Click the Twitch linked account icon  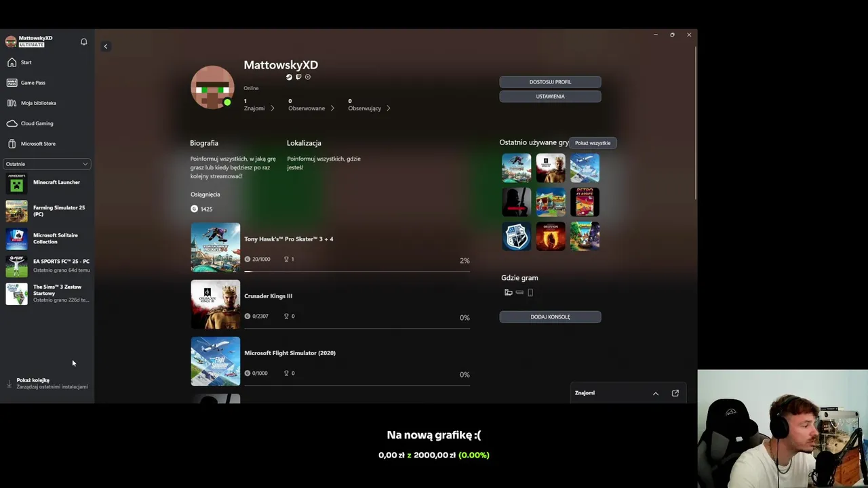[298, 77]
